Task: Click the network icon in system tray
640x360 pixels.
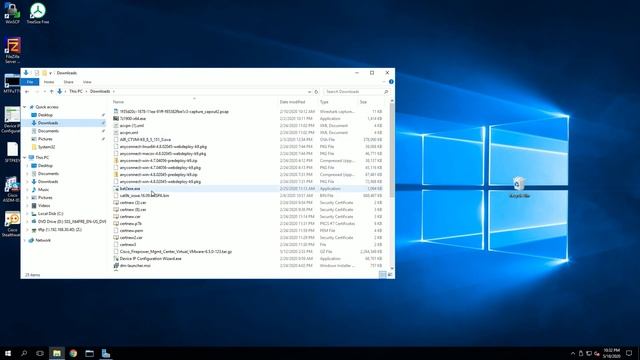Action: coord(589,353)
